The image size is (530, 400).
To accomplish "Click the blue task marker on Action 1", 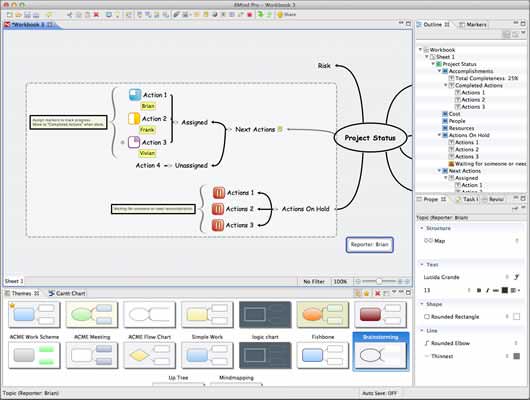I will (x=135, y=95).
